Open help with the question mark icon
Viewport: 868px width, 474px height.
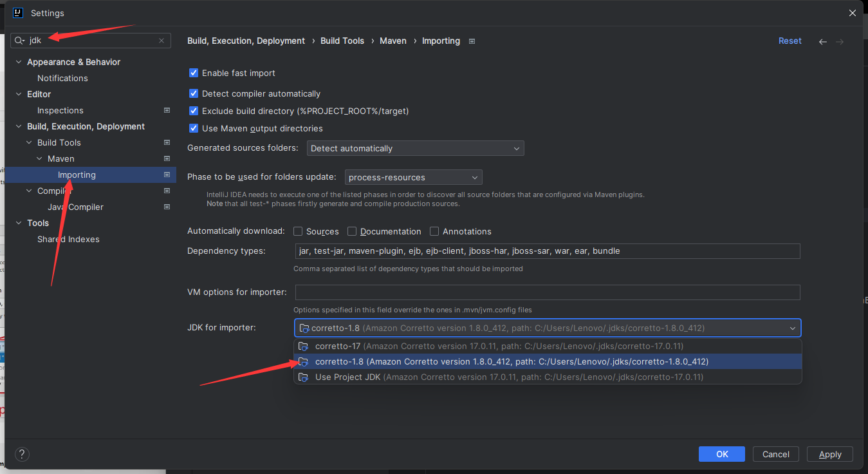[x=22, y=454]
